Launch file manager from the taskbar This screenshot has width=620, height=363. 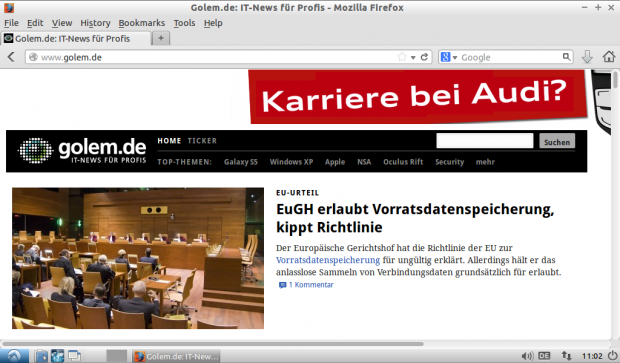41,356
